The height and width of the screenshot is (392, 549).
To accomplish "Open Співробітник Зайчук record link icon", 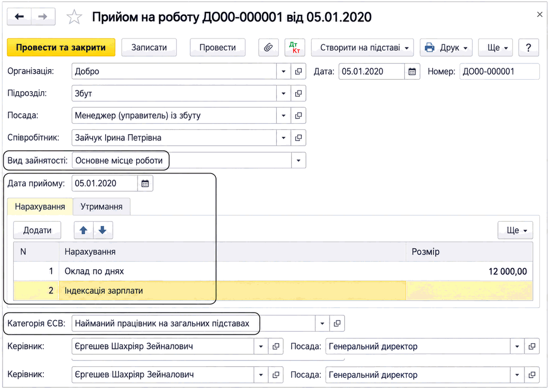I will 298,138.
